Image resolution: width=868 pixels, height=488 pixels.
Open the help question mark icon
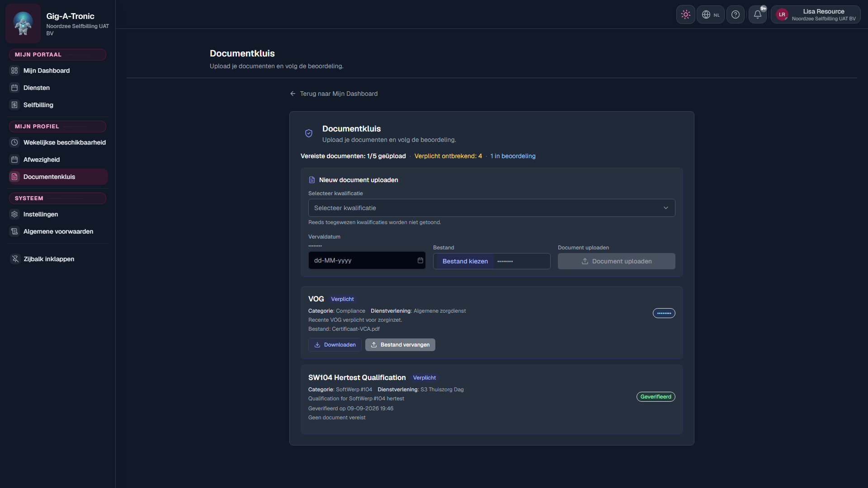coord(736,14)
